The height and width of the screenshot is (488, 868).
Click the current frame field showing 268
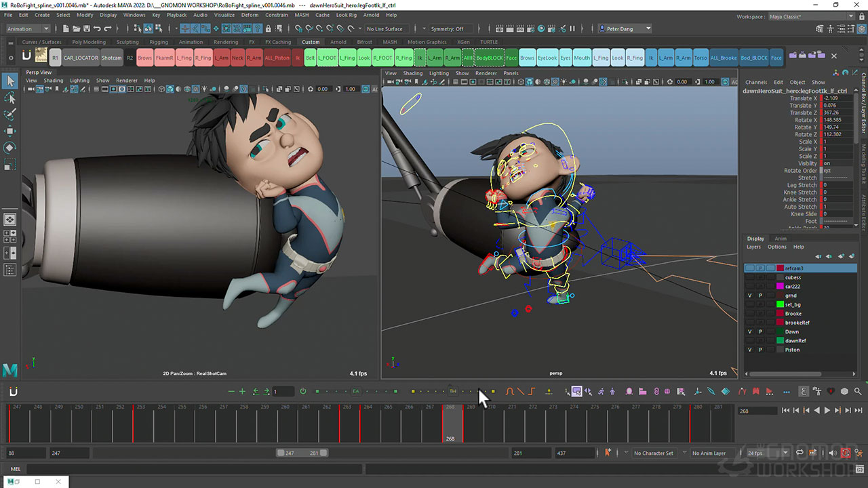[x=757, y=411]
